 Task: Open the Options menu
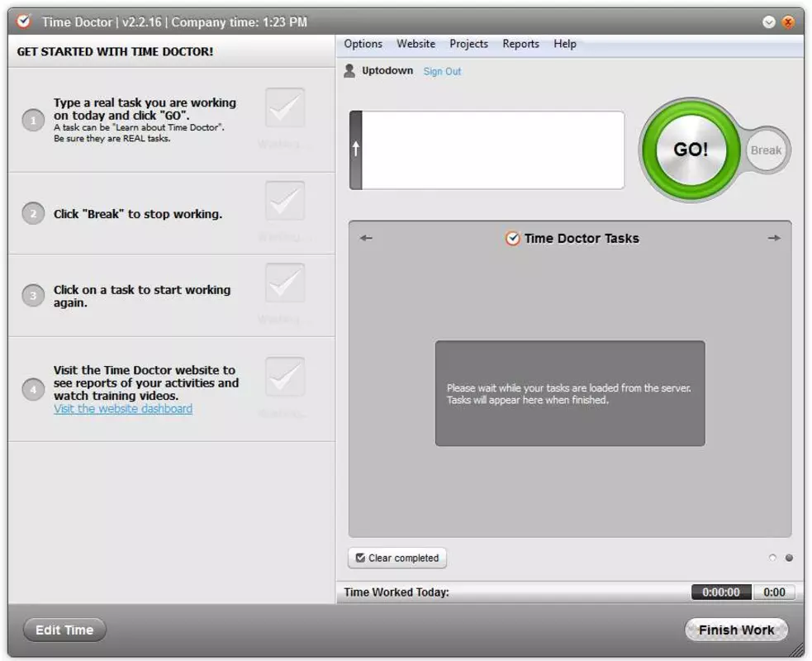click(x=363, y=44)
